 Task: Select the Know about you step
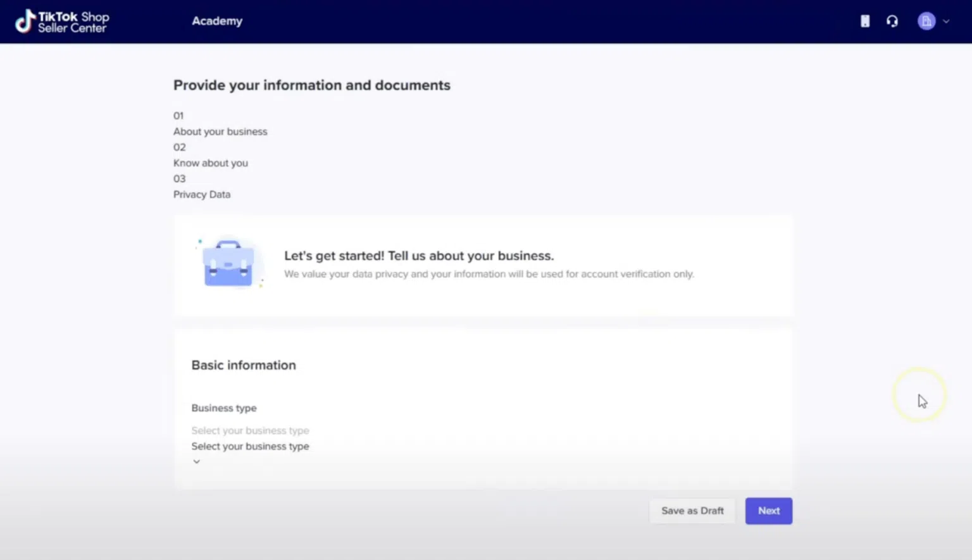[x=211, y=163]
